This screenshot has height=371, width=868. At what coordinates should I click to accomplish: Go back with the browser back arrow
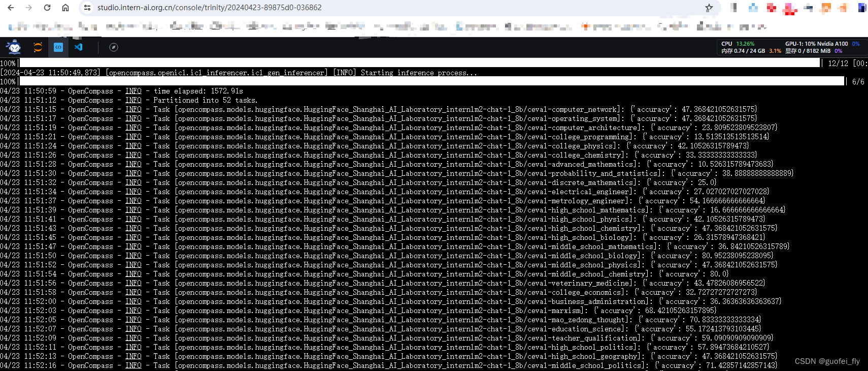11,8
